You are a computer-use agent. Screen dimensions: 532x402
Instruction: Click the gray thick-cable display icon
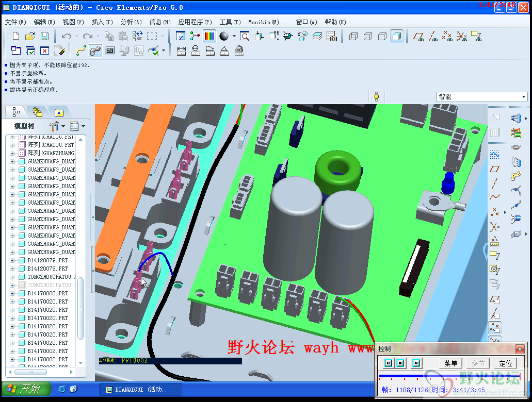[95, 51]
